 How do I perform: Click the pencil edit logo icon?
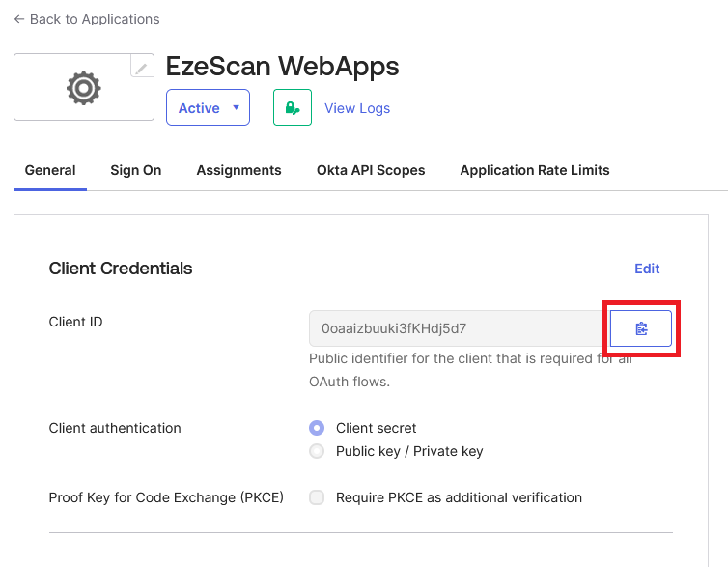(142, 68)
